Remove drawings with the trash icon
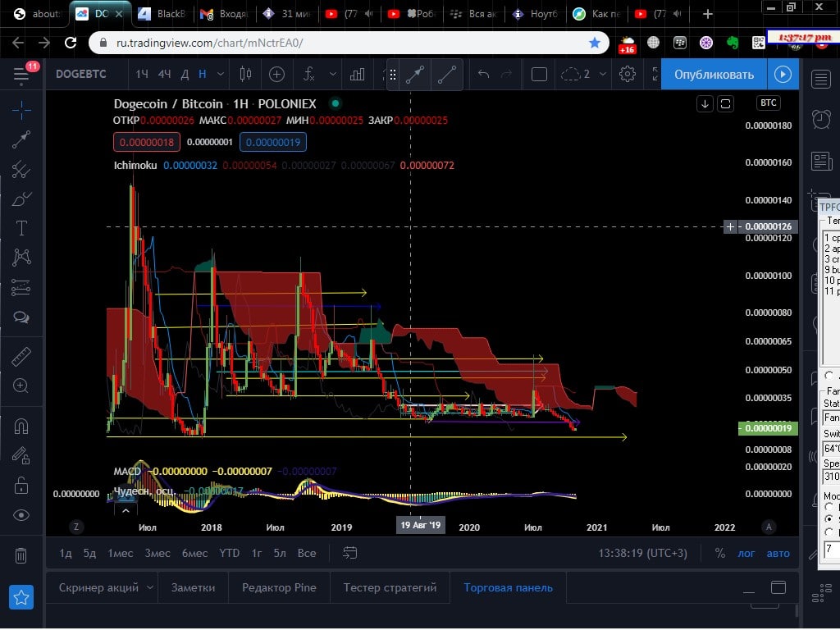 pyautogui.click(x=21, y=555)
